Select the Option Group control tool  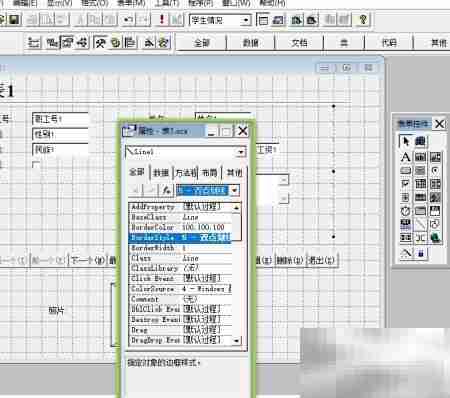435,170
